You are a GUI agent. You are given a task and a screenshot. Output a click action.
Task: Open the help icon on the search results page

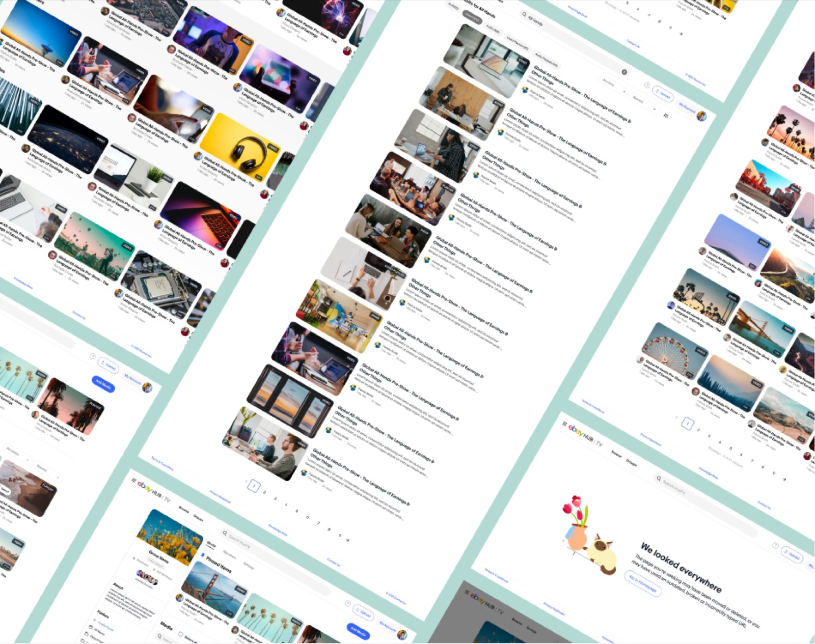647,85
